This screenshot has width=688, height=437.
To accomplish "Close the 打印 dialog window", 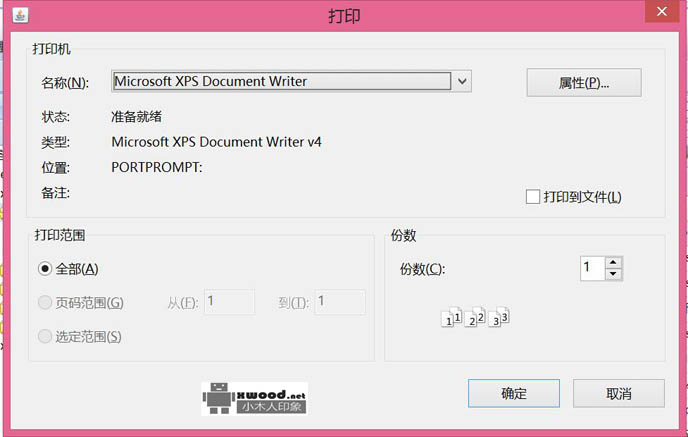I will 662,11.
